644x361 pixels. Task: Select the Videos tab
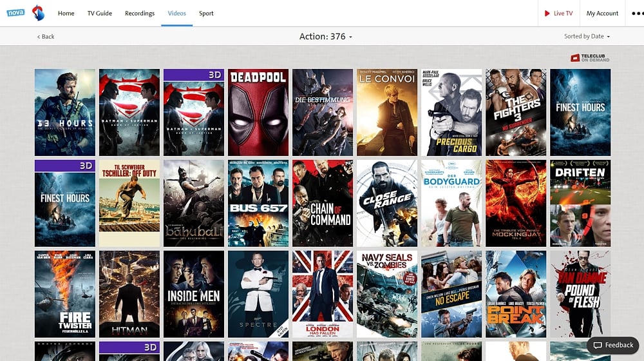click(x=177, y=13)
